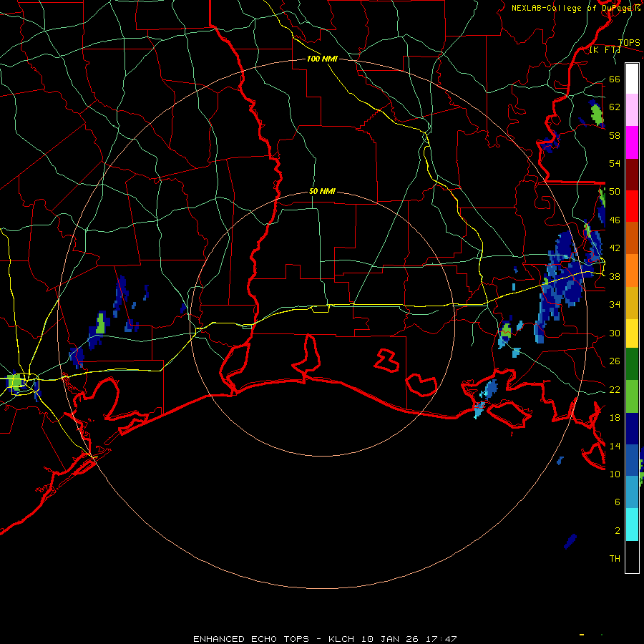Click the dark orange legend swatch

pyautogui.click(x=632, y=238)
